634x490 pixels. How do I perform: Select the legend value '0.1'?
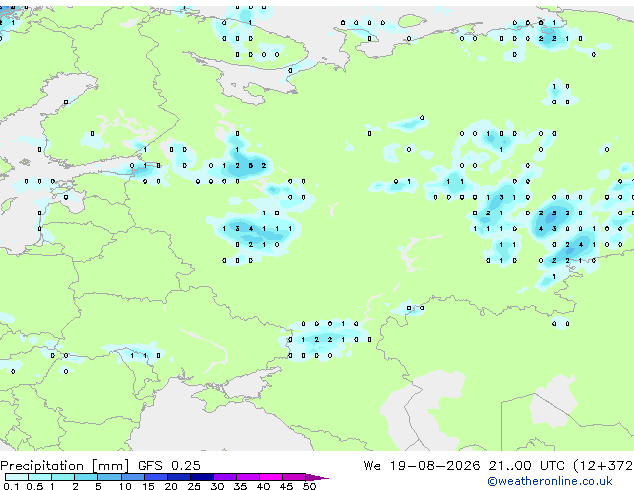(x=11, y=486)
